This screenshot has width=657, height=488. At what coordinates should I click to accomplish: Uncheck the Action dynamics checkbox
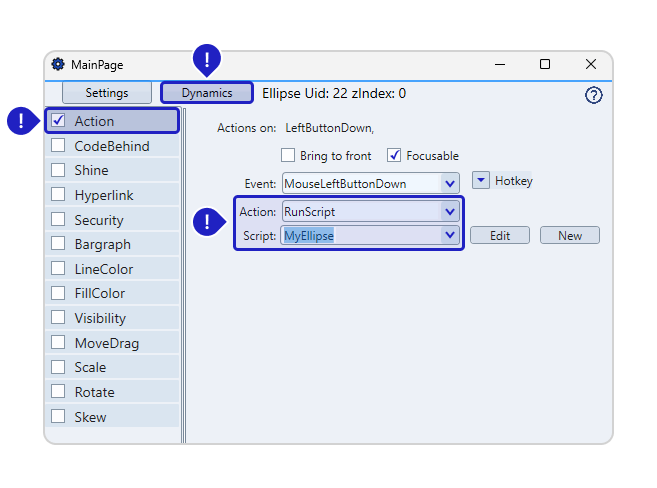59,121
